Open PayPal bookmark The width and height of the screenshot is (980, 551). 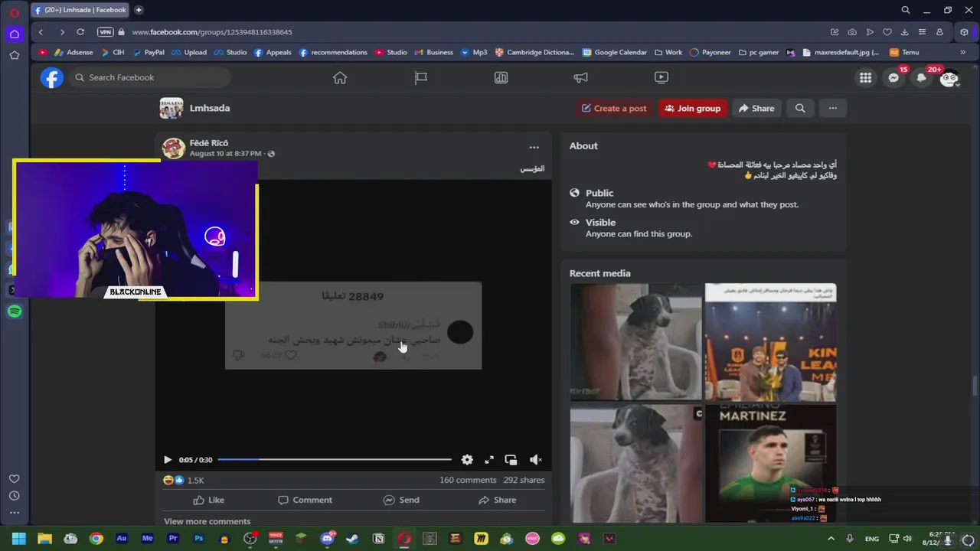[149, 52]
